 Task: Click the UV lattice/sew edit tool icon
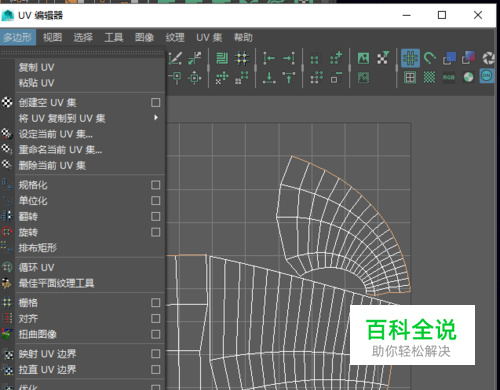click(x=175, y=58)
